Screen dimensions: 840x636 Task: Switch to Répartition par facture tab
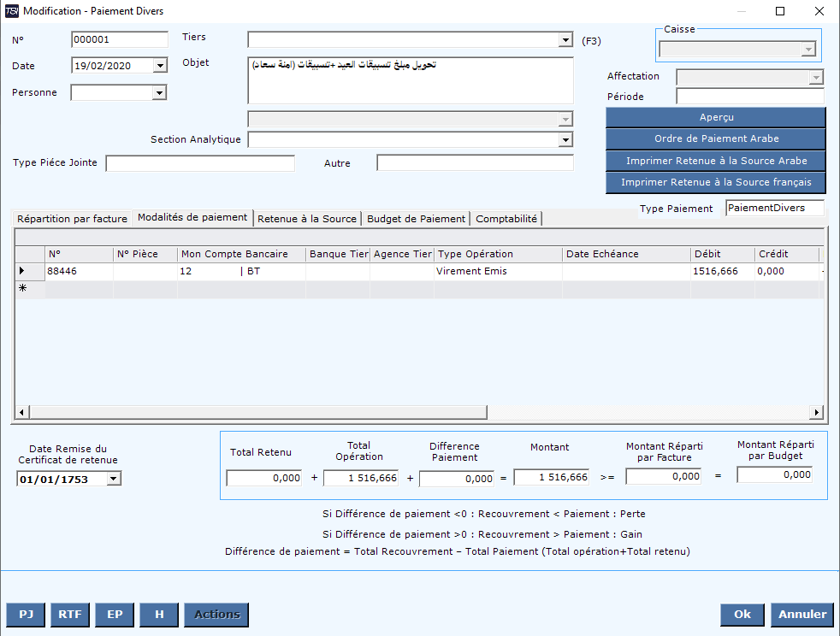pyautogui.click(x=73, y=219)
